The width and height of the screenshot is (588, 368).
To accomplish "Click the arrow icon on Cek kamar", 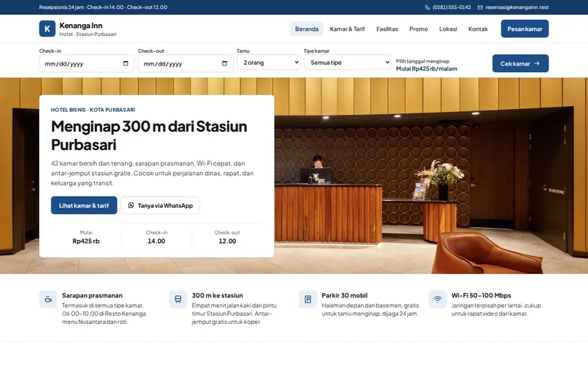I will point(537,63).
